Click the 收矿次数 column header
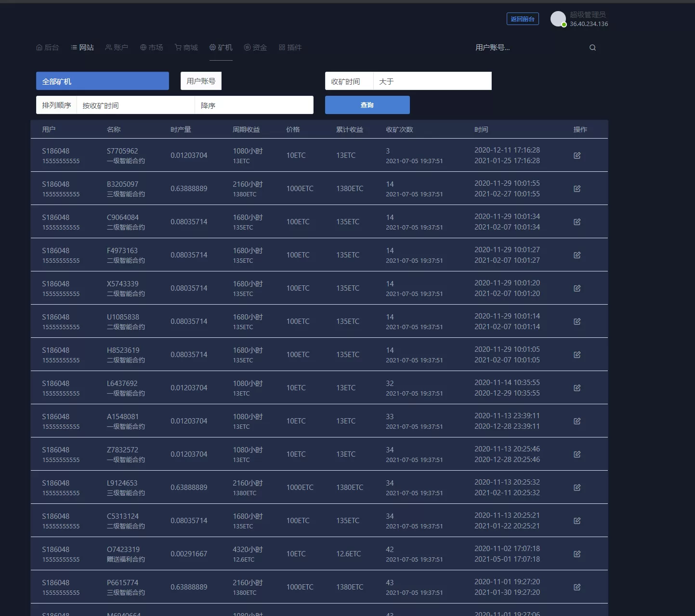Image resolution: width=695 pixels, height=616 pixels. click(x=399, y=129)
